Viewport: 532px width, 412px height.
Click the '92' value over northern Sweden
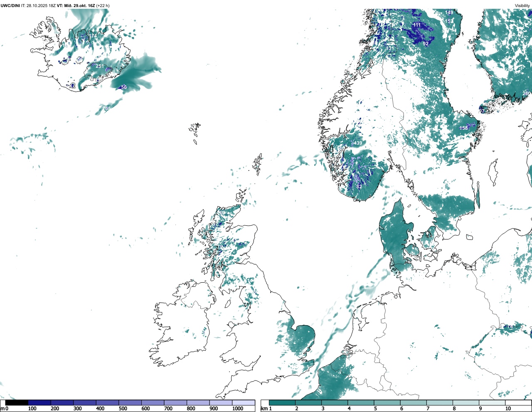tap(426, 44)
